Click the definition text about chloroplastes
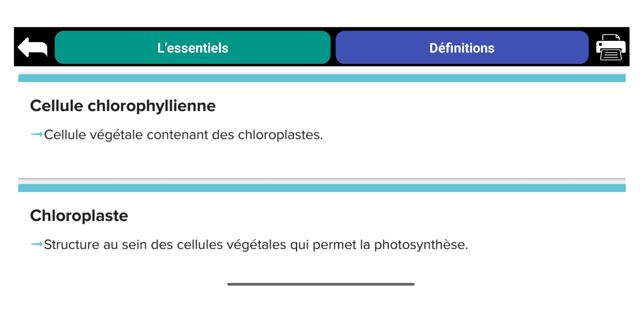This screenshot has height=322, width=644. [x=183, y=135]
